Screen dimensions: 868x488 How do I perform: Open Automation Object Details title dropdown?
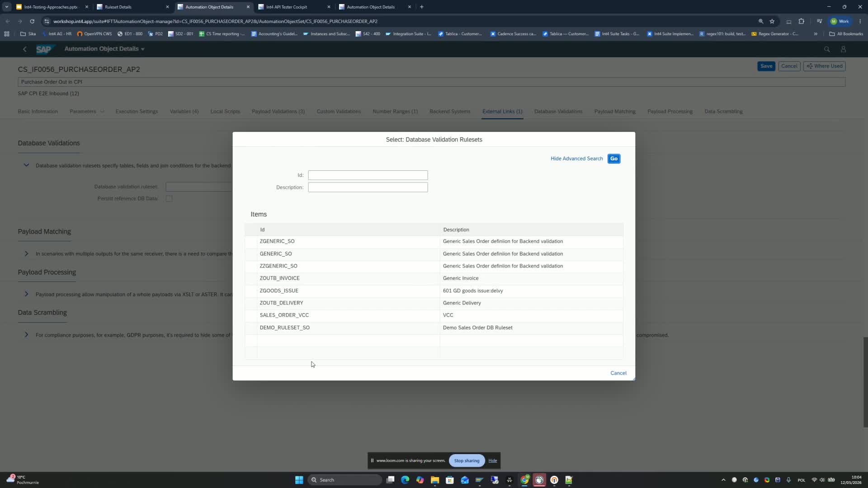104,49
